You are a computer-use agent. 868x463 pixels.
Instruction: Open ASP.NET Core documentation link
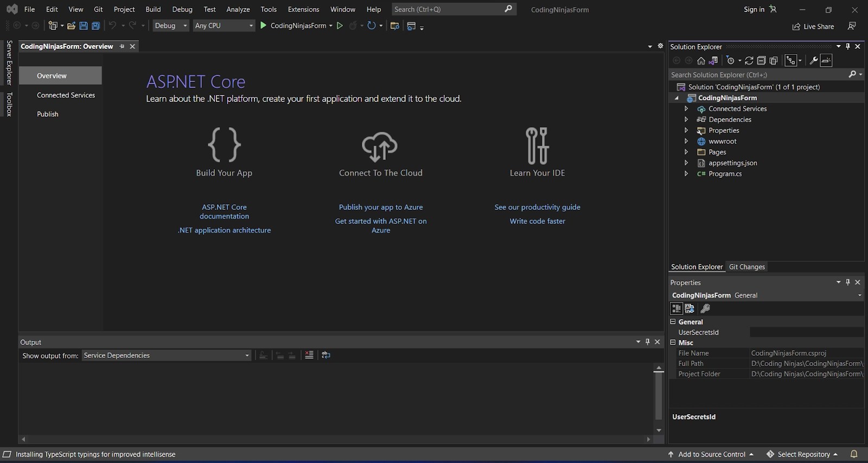coord(224,211)
